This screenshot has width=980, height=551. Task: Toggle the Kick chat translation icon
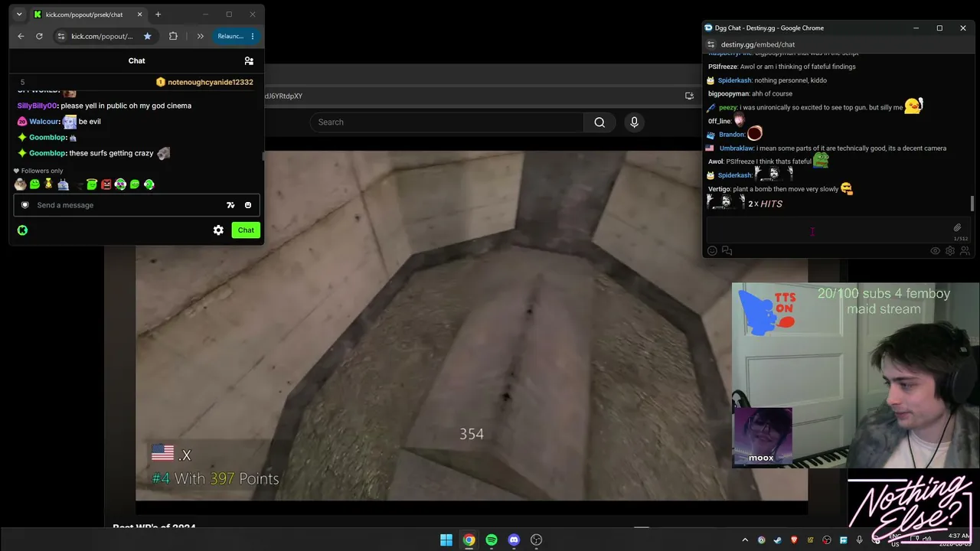tap(230, 205)
